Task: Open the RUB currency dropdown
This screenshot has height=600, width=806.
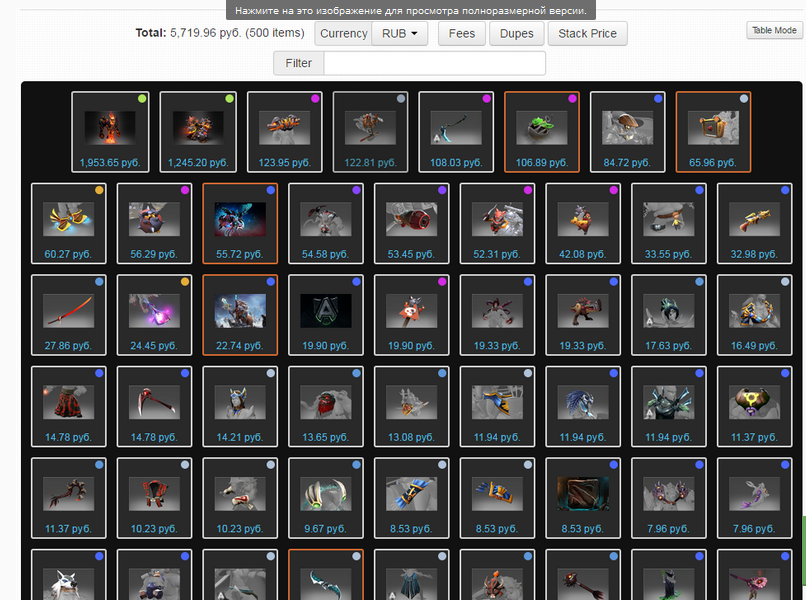Action: (399, 33)
